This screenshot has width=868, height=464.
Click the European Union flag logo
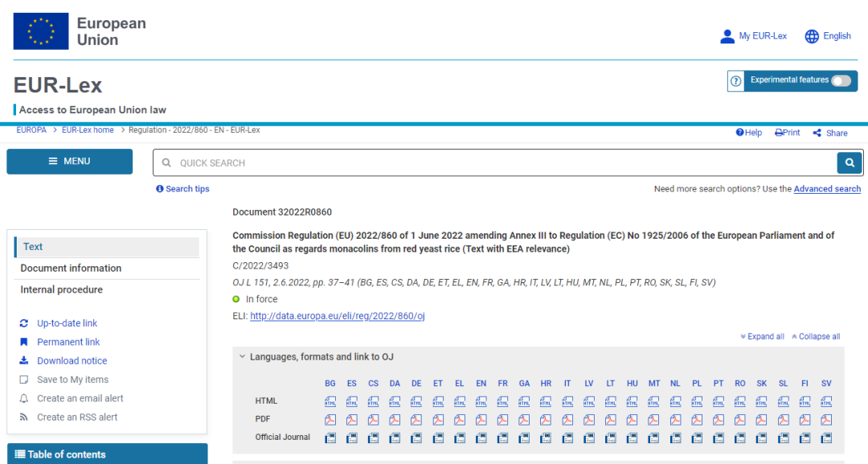41,31
